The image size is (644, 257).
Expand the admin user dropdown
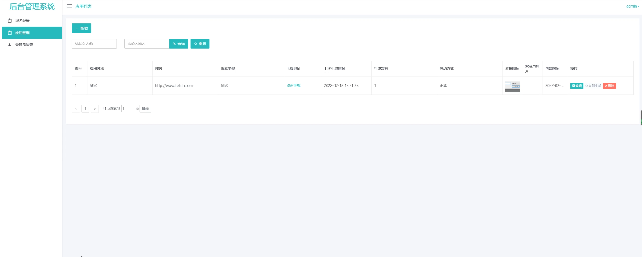(x=632, y=6)
